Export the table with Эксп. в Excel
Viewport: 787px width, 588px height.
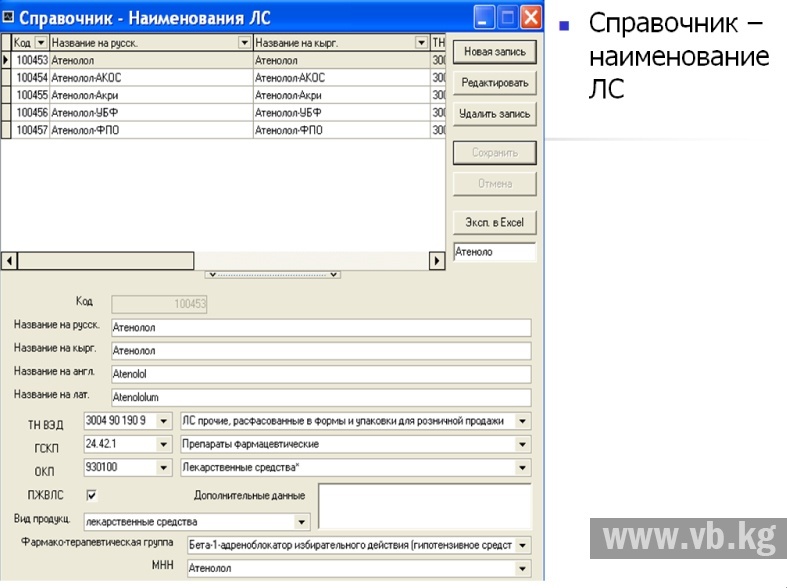494,222
